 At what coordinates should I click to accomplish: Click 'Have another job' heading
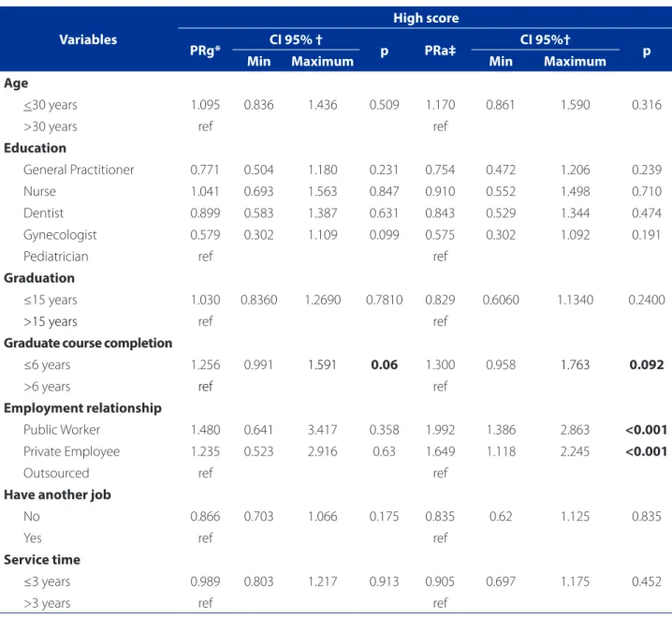[x=57, y=494]
